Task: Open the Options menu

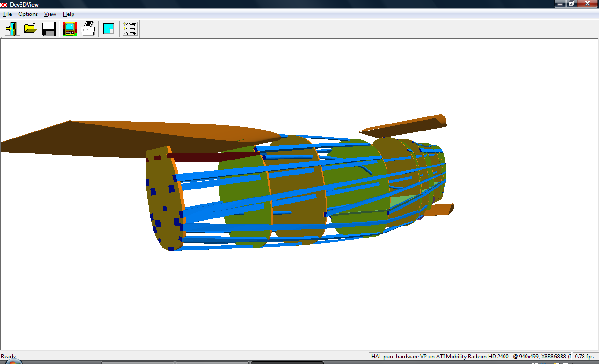Action: point(28,14)
